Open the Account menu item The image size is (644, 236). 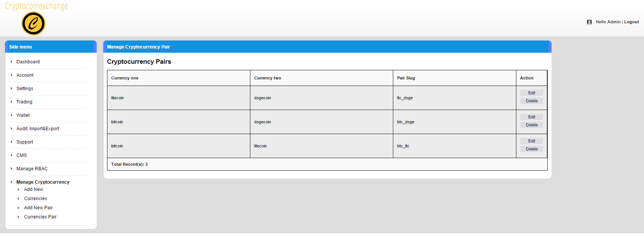tap(25, 75)
